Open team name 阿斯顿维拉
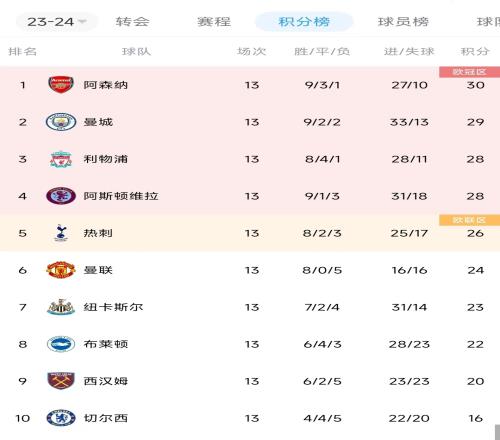 121,196
